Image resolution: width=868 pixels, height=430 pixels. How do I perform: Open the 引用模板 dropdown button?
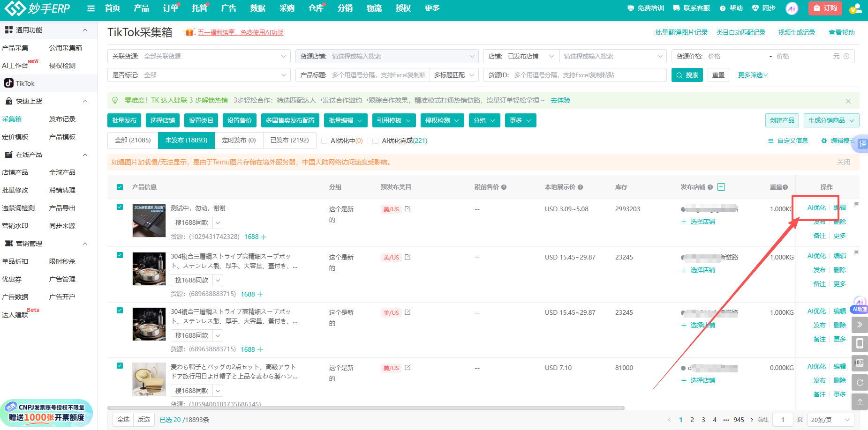click(394, 120)
